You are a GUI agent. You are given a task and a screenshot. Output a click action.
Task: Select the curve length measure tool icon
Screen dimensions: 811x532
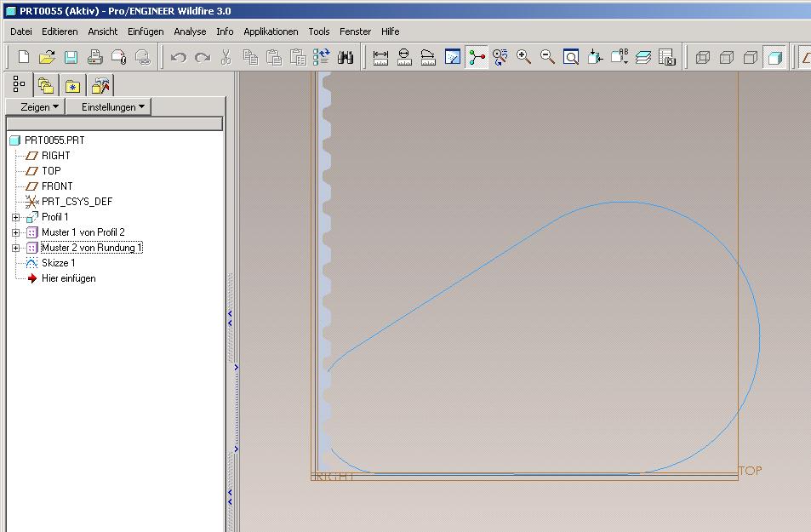click(x=428, y=57)
